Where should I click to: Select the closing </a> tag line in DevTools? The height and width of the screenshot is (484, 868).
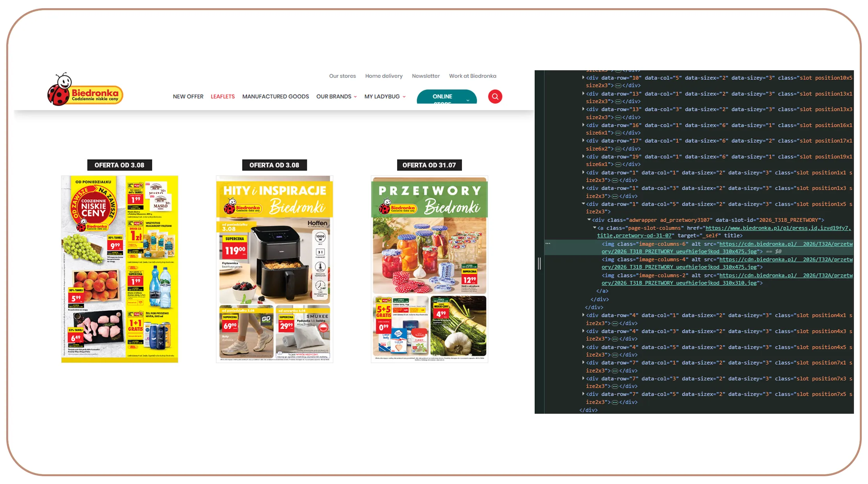(x=602, y=291)
